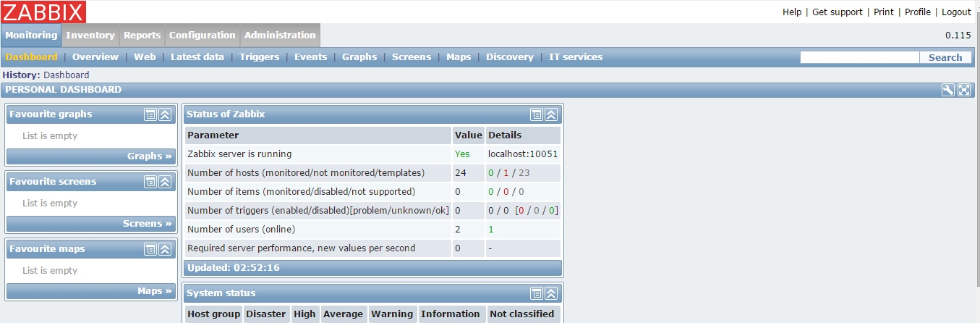Click Screens » link in Favourite screens
980x323 pixels.
tap(148, 223)
